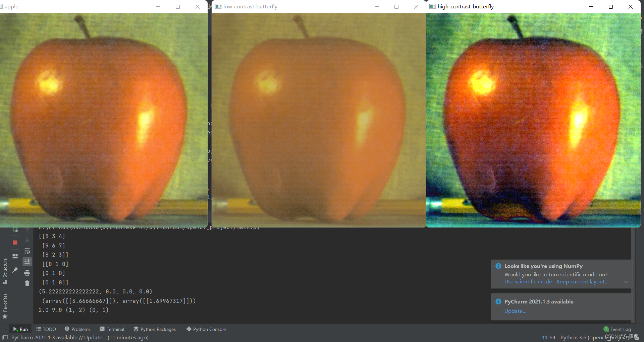This screenshot has width=644, height=342.
Task: Expand the NumPy notification chevron
Action: pos(626,282)
